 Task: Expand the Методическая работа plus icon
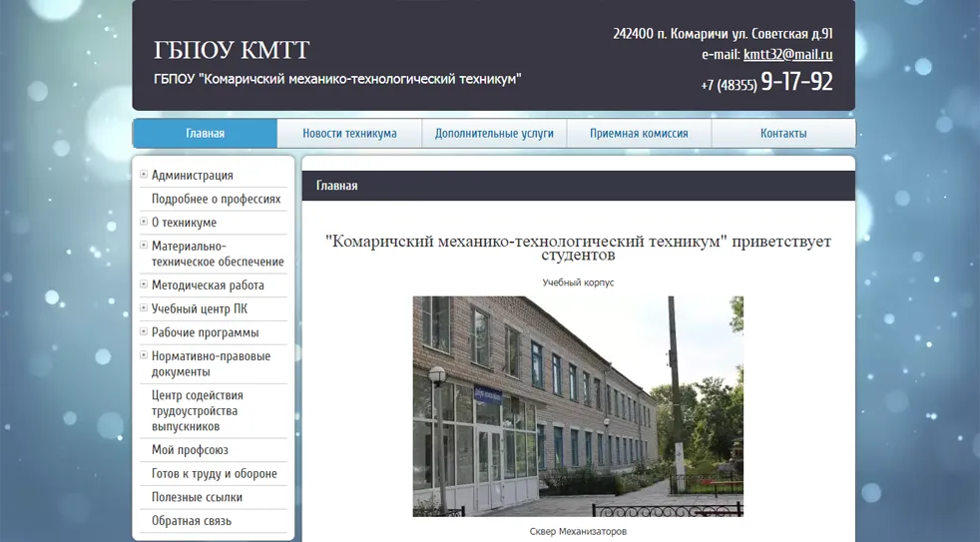click(x=144, y=284)
